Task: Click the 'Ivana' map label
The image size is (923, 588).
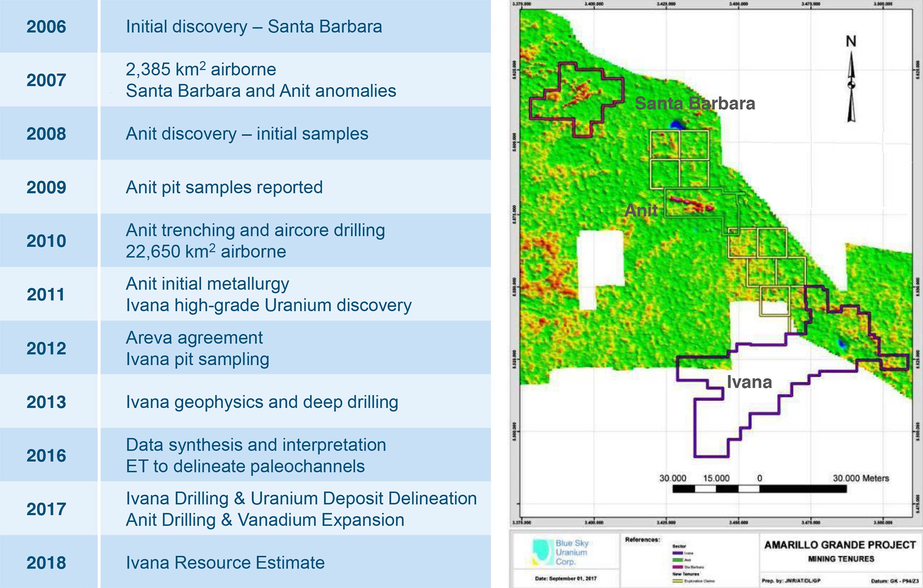Action: (749, 382)
